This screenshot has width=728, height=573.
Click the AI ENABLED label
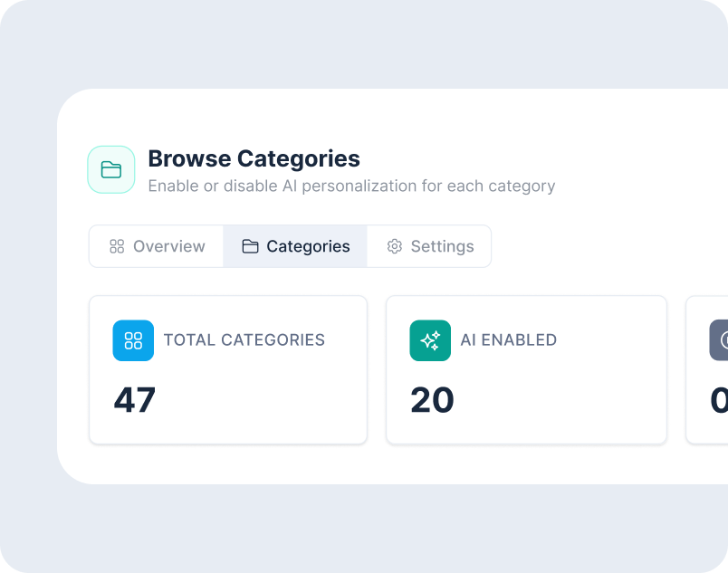[509, 340]
